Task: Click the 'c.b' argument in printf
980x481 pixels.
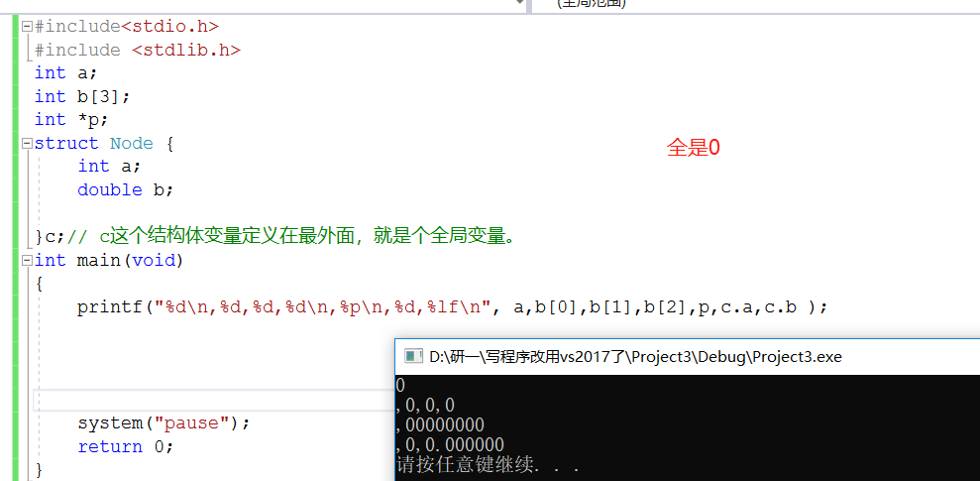Action: coord(780,307)
